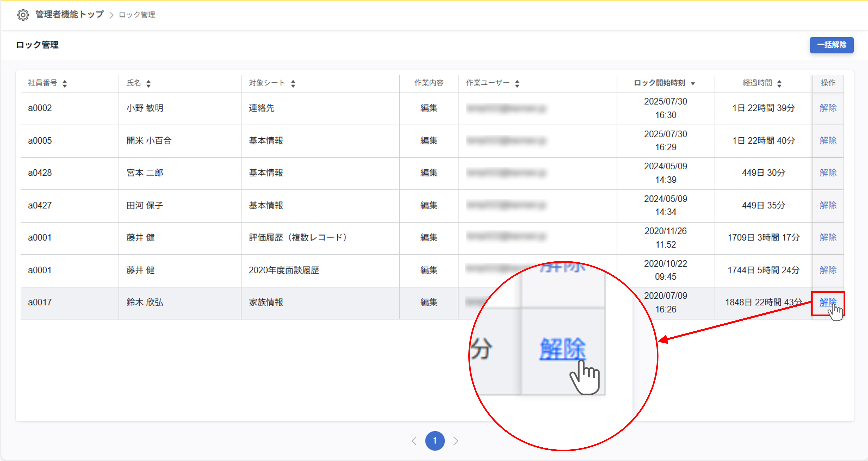Viewport: 868px width, 461px height.
Task: Go to next page chevron
Action: tap(456, 441)
